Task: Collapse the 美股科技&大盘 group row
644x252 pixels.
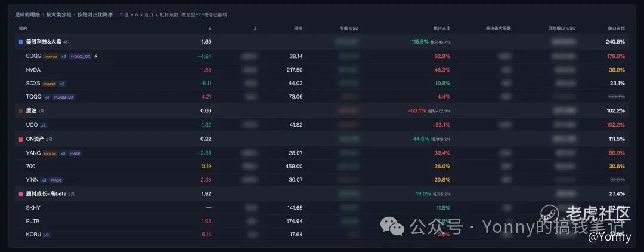Action: pos(321,42)
